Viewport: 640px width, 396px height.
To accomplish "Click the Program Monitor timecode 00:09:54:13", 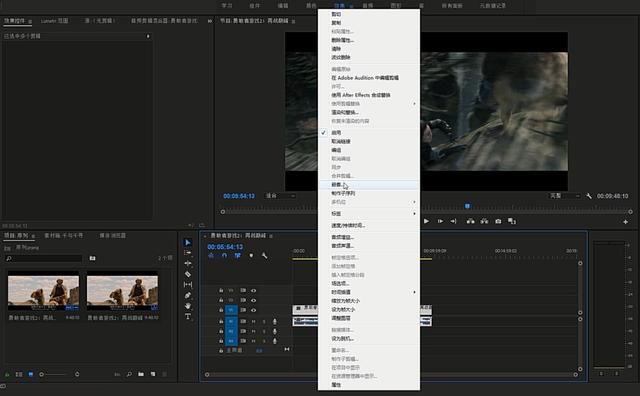I will click(239, 196).
